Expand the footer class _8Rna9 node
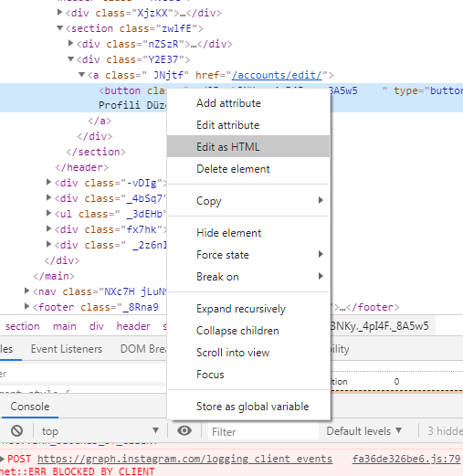Image resolution: width=463 pixels, height=476 pixels. tap(26, 306)
